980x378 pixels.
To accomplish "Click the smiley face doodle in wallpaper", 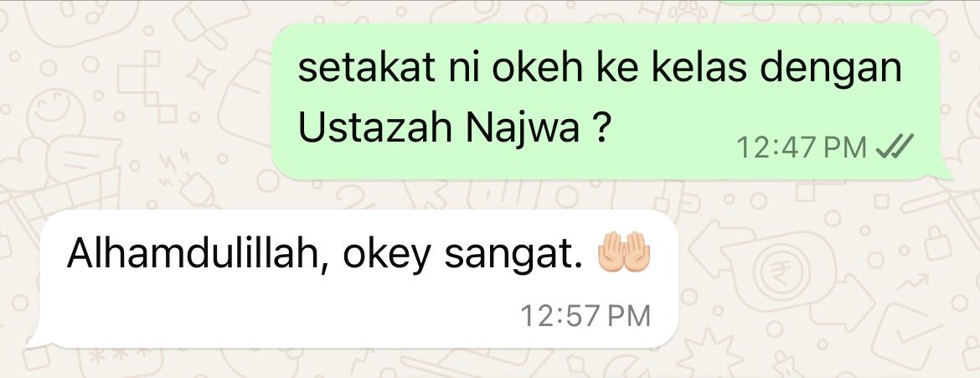I will [56, 114].
